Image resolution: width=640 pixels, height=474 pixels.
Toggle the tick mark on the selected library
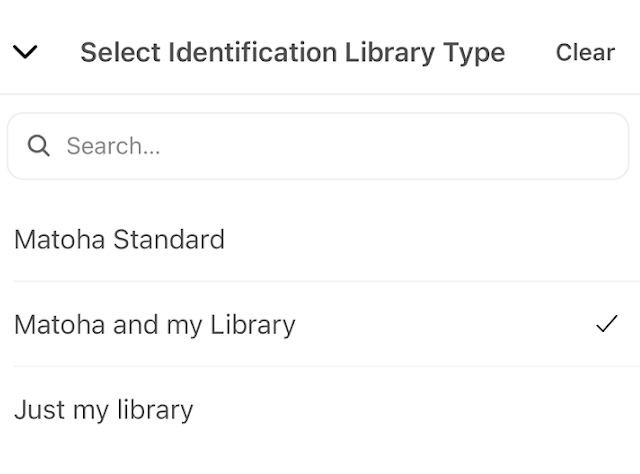[x=606, y=324]
